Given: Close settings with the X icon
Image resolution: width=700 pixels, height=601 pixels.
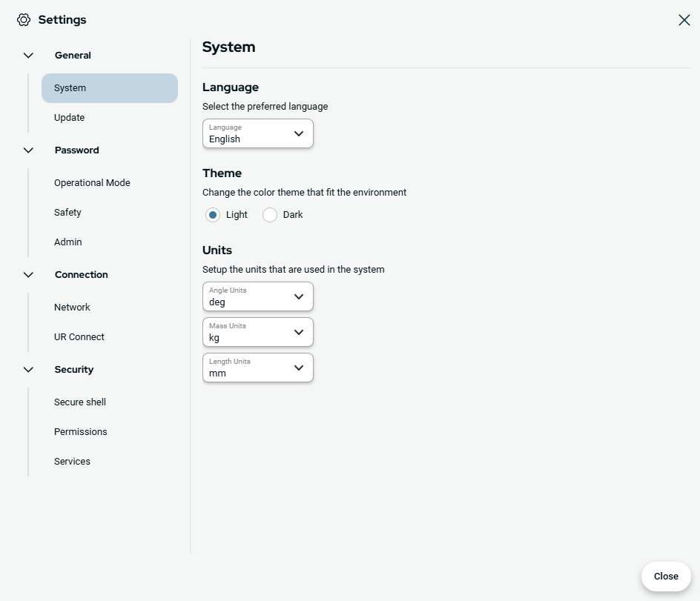Looking at the screenshot, I should point(684,20).
